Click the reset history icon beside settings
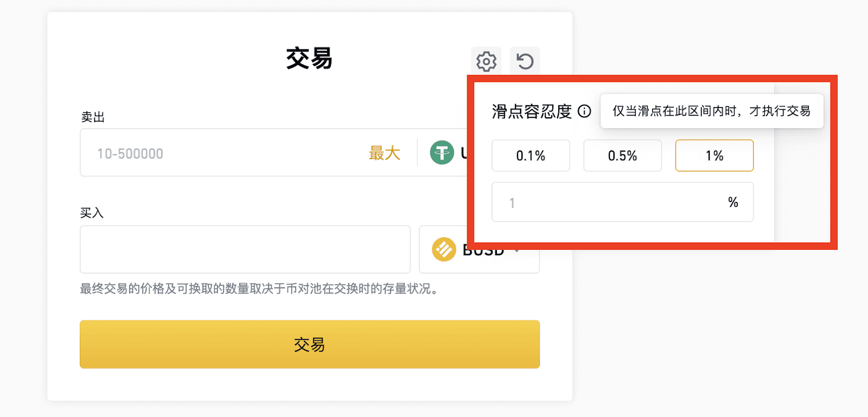This screenshot has width=868, height=417. [524, 61]
